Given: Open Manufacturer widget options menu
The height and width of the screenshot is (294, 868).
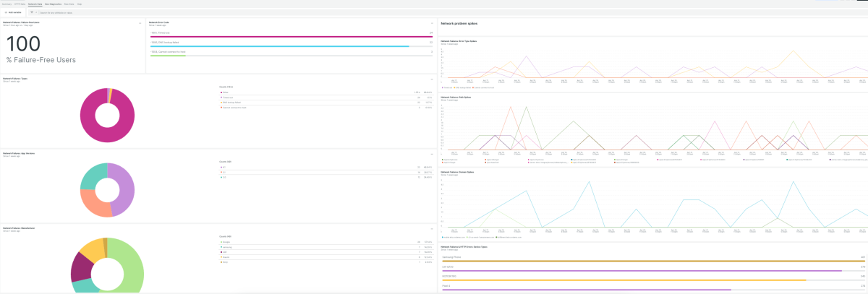Looking at the screenshot, I should 431,228.
